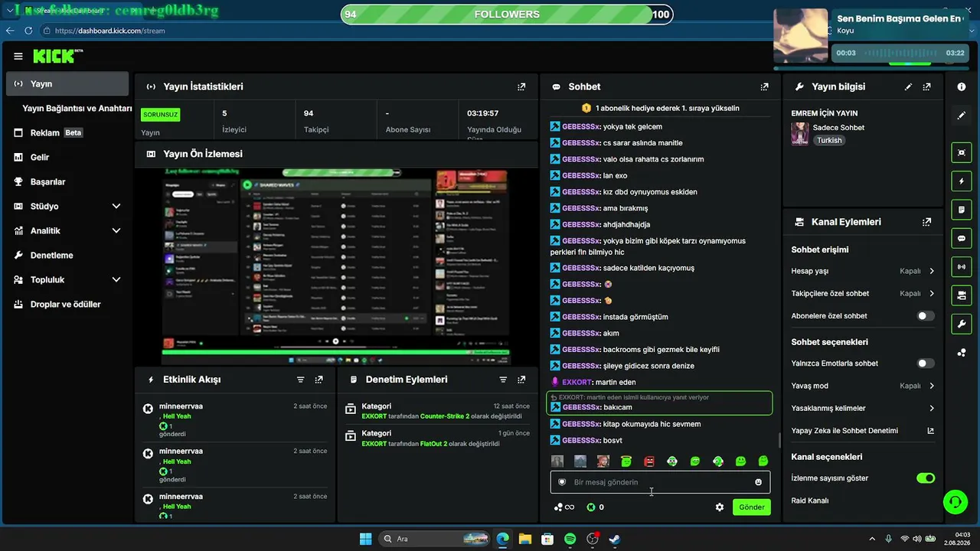Open the hamburger menu beside Kick logo

tap(18, 56)
